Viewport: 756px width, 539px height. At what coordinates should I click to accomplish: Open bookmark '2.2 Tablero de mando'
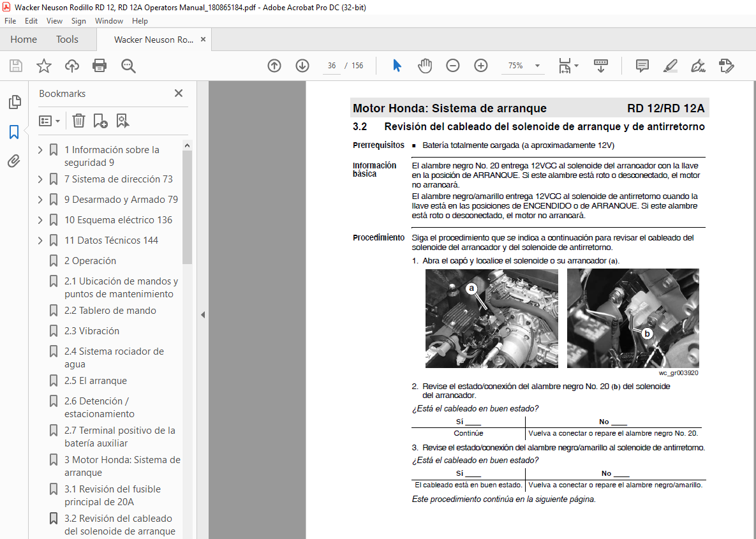(x=110, y=311)
